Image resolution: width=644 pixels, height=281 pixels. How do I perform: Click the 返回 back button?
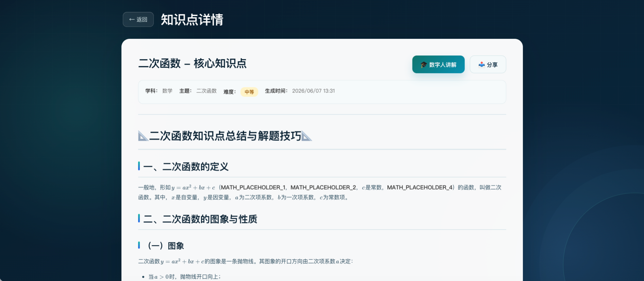coord(138,19)
